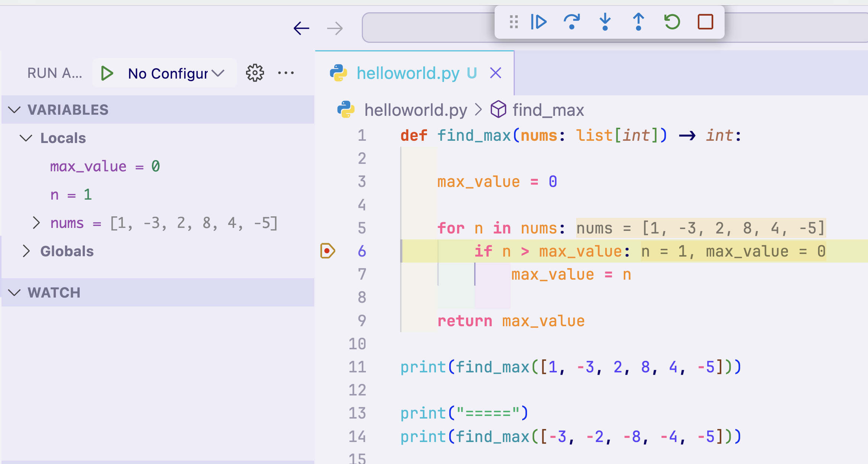Restart the debug session
Viewport: 868px width, 464px height.
(x=672, y=22)
